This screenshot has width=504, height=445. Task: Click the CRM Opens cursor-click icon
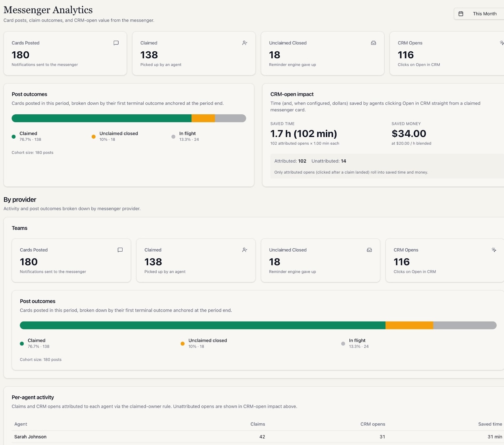tap(501, 43)
